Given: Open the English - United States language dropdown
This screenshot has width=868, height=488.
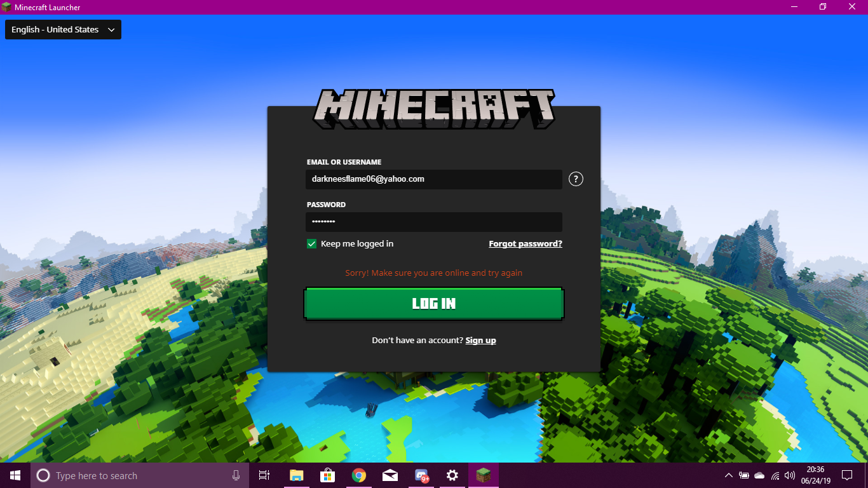Looking at the screenshot, I should pyautogui.click(x=63, y=30).
